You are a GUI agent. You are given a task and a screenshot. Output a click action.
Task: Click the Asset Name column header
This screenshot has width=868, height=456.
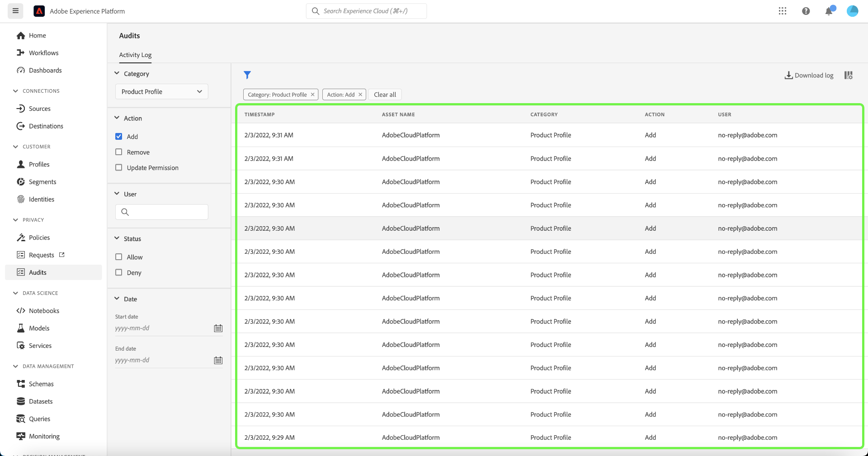tap(398, 114)
